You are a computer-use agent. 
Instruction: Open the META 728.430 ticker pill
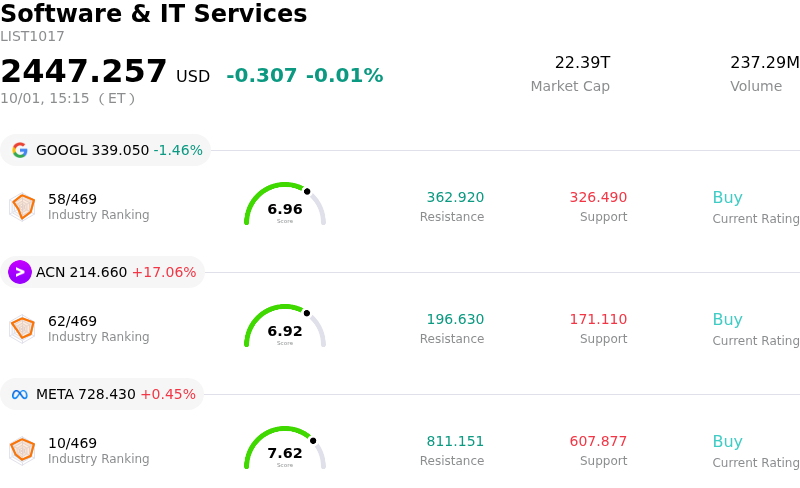click(102, 394)
